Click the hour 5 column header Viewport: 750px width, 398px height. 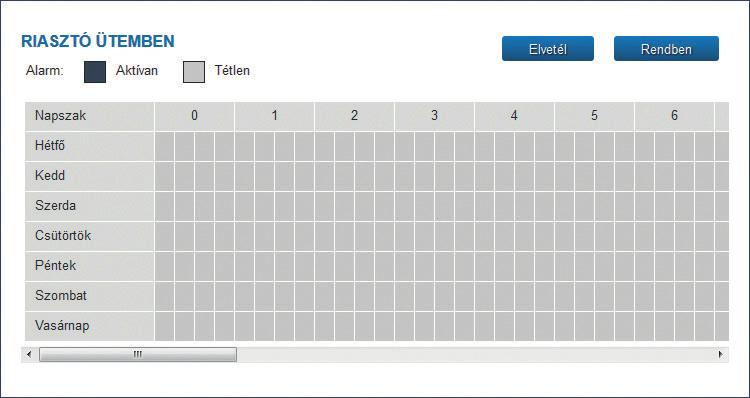pos(594,116)
